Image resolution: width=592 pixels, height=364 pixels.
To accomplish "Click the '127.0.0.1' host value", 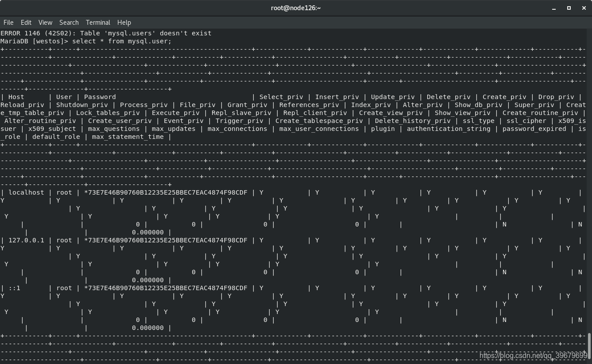I will point(26,240).
